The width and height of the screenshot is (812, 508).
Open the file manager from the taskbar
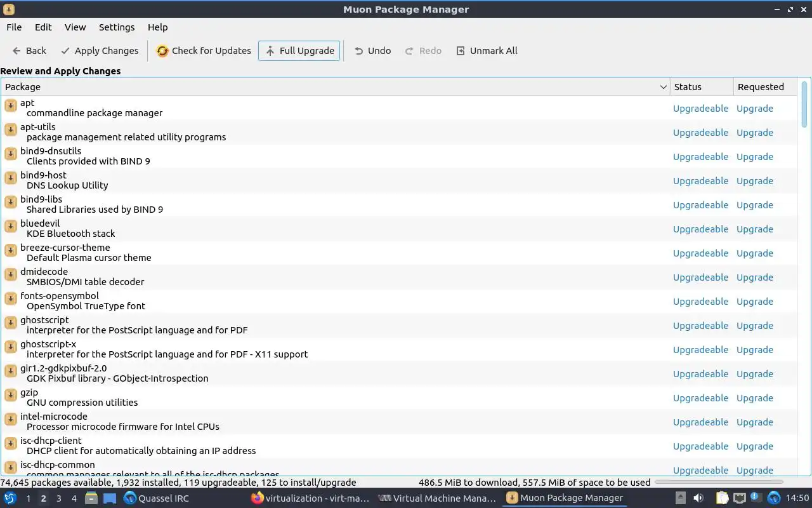coord(91,498)
